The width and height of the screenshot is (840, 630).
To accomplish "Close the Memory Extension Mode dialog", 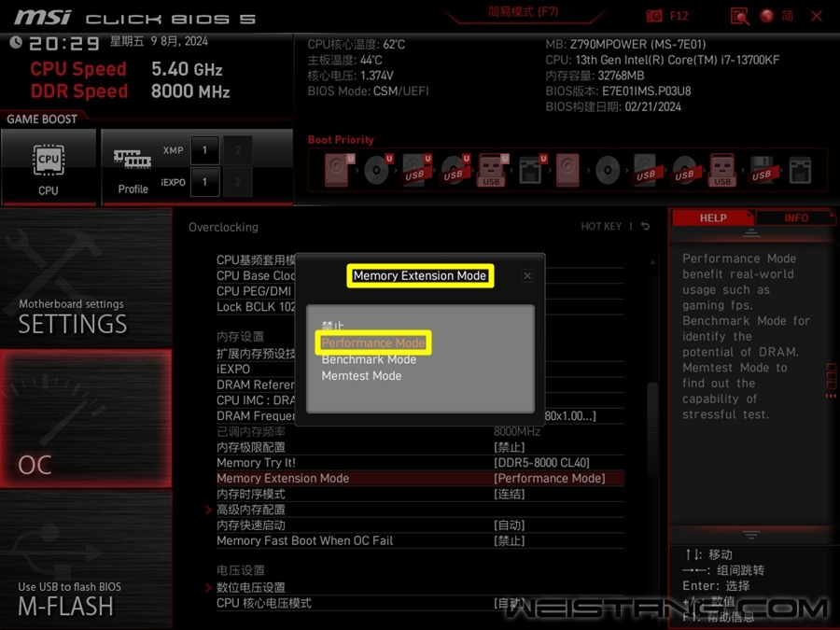I will pos(527,275).
